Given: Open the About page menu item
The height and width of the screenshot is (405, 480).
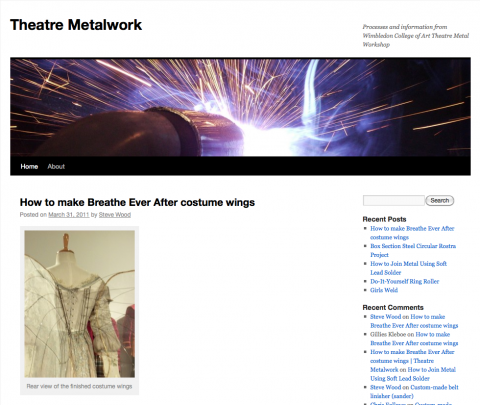Looking at the screenshot, I should pyautogui.click(x=56, y=166).
